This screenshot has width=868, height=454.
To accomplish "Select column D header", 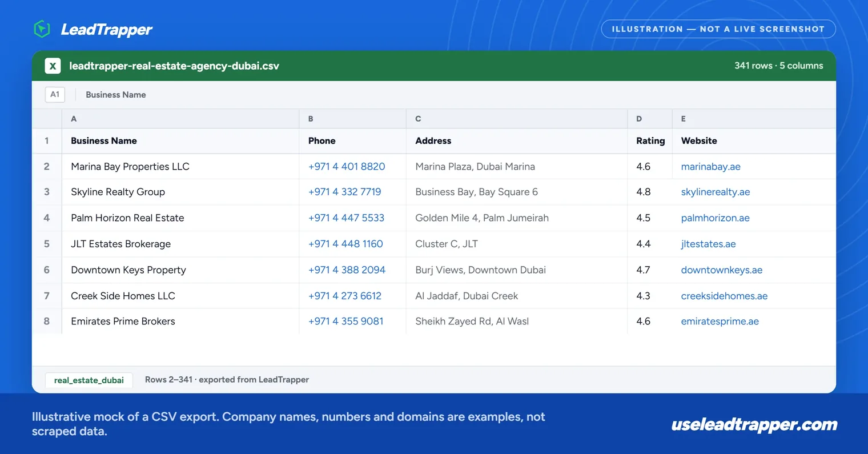I will (650, 119).
